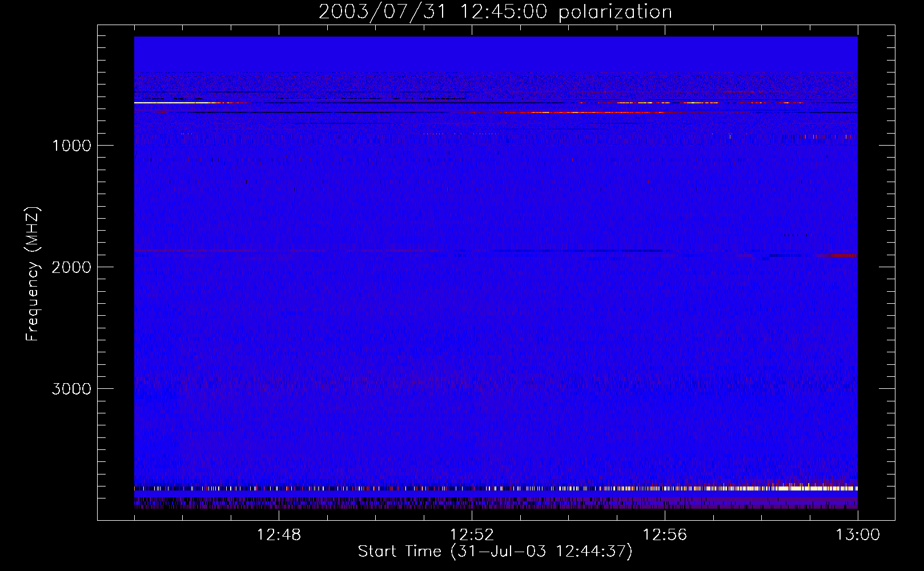Click the "13:00" time tick label

(x=858, y=535)
